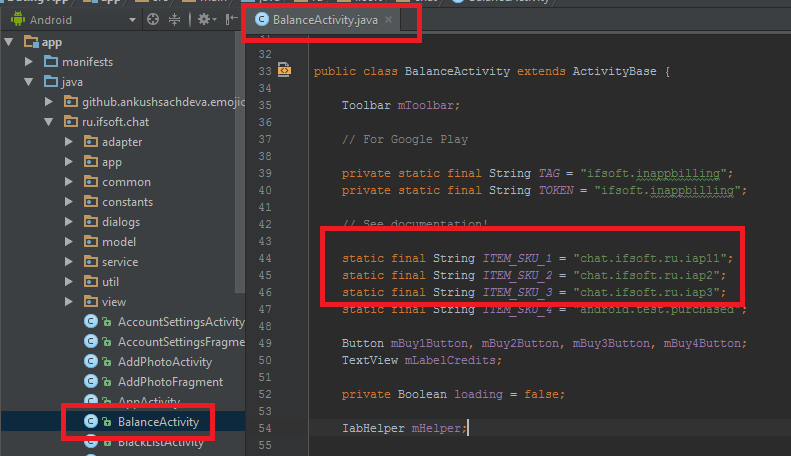
Task: Switch to the BalanceActivity.java editor tab
Action: coord(322,19)
